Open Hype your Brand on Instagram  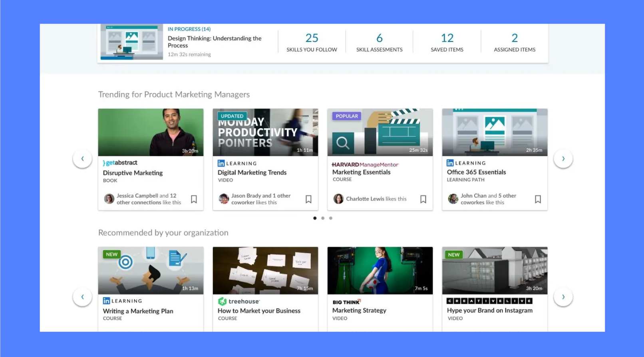[489, 310]
